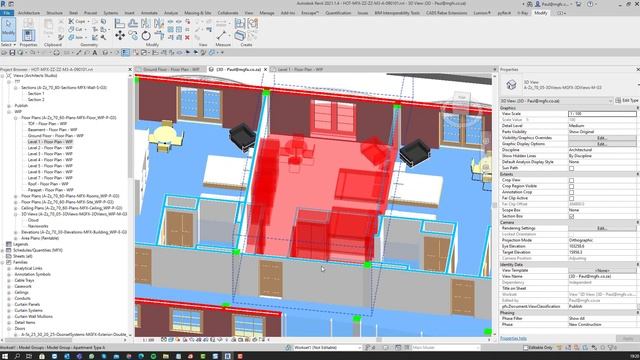Click the Trim/Extend to corner tool

click(159, 36)
